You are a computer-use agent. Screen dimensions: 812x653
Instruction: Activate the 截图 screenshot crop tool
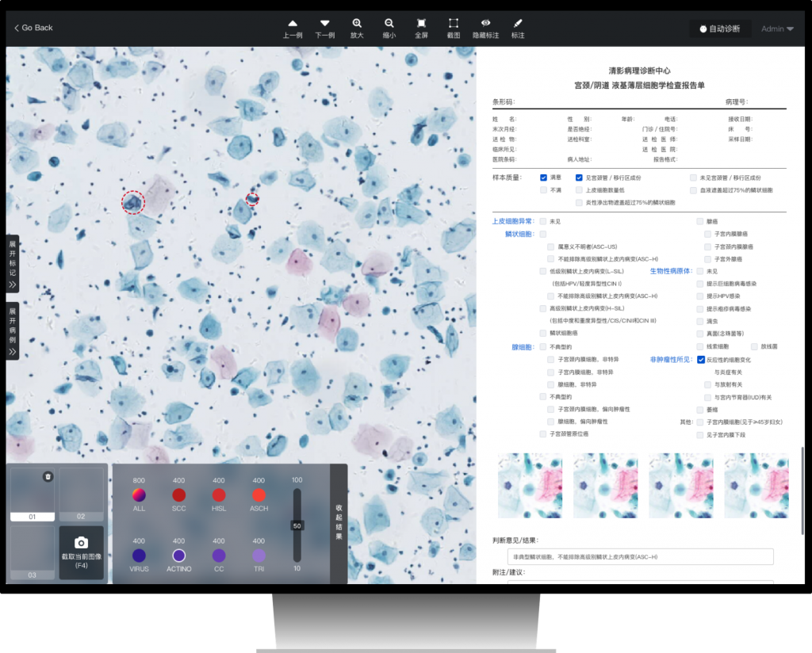(454, 29)
